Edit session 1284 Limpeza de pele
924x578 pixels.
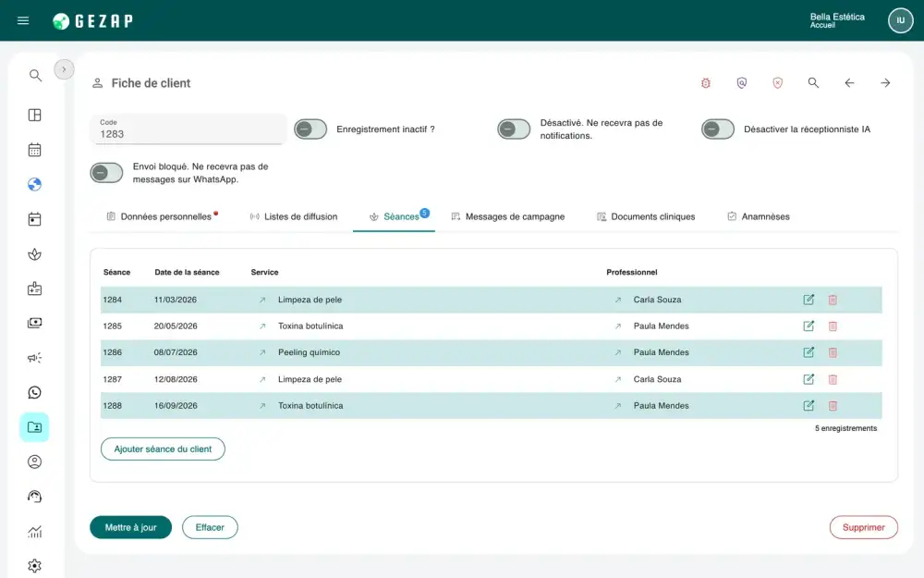[x=808, y=300]
